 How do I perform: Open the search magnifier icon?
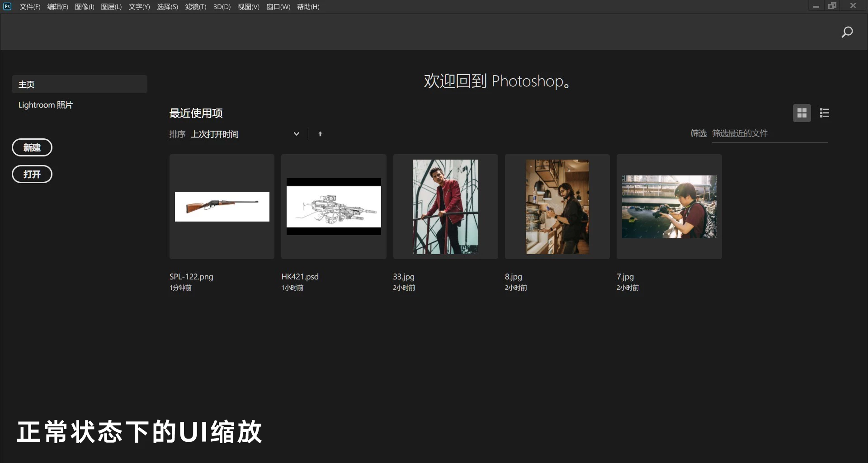click(x=847, y=32)
